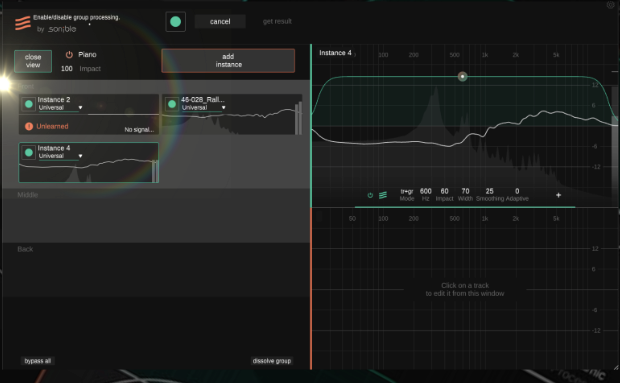Click the 'Click on a track' placeholder text

click(465, 289)
